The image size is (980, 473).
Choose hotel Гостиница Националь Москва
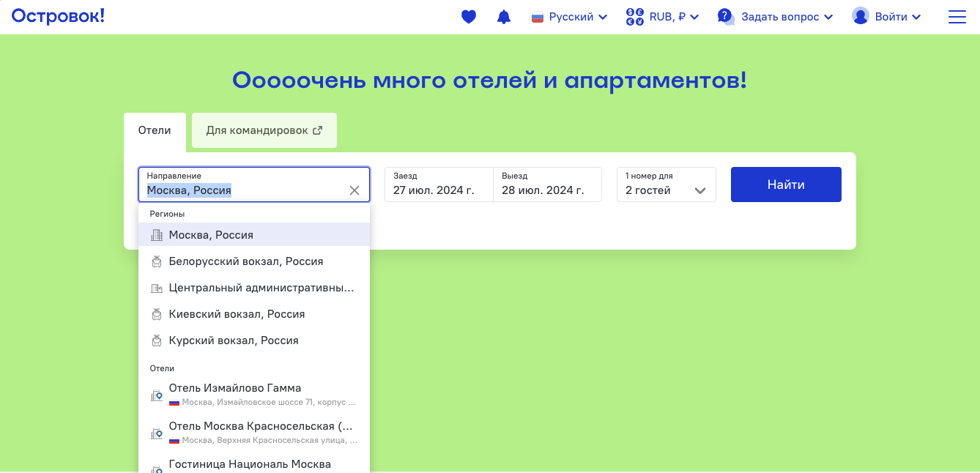254,463
